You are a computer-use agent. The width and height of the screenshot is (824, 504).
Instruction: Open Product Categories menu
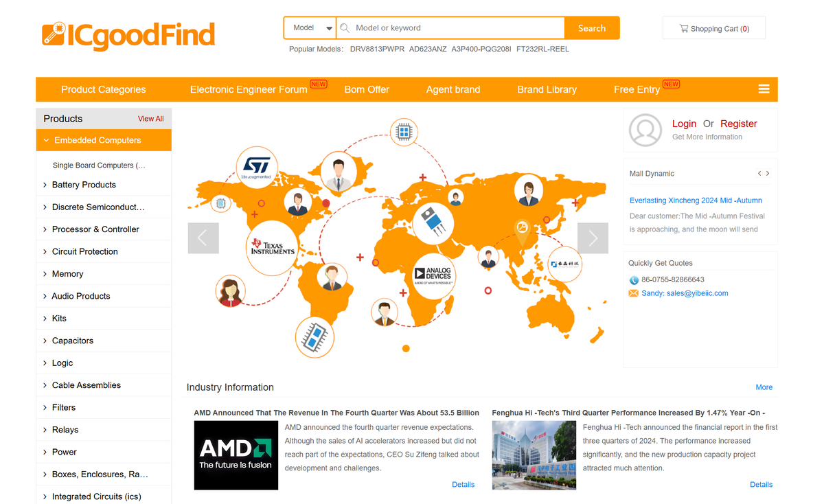[104, 89]
